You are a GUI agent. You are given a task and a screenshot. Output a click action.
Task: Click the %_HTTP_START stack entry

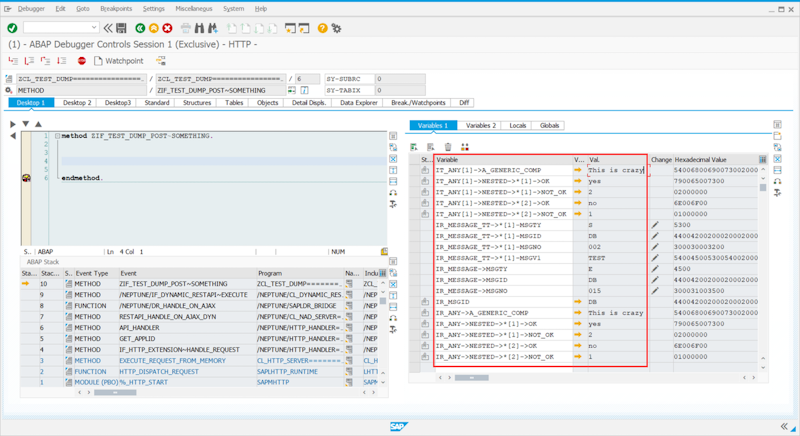point(143,382)
